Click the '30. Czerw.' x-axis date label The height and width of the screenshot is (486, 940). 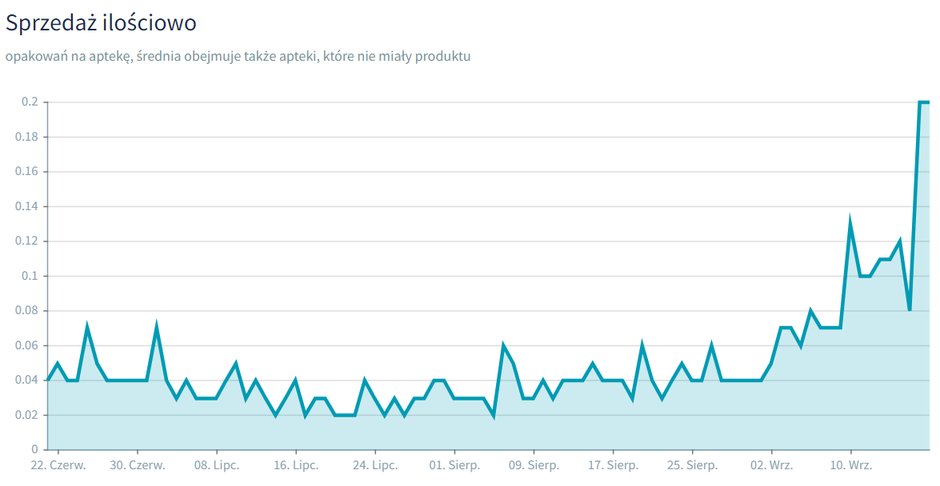(x=137, y=466)
